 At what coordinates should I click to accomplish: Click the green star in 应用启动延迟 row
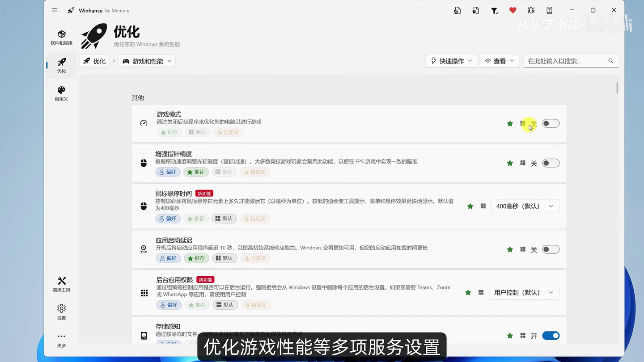[510, 249]
